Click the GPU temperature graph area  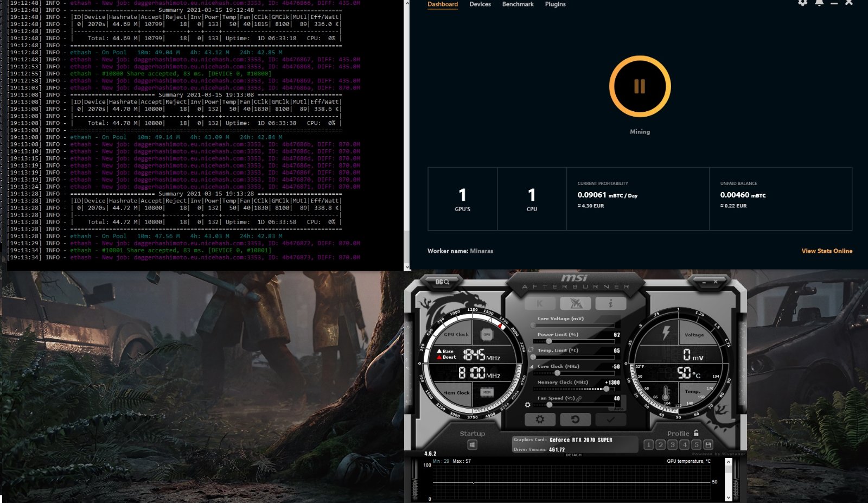571,482
